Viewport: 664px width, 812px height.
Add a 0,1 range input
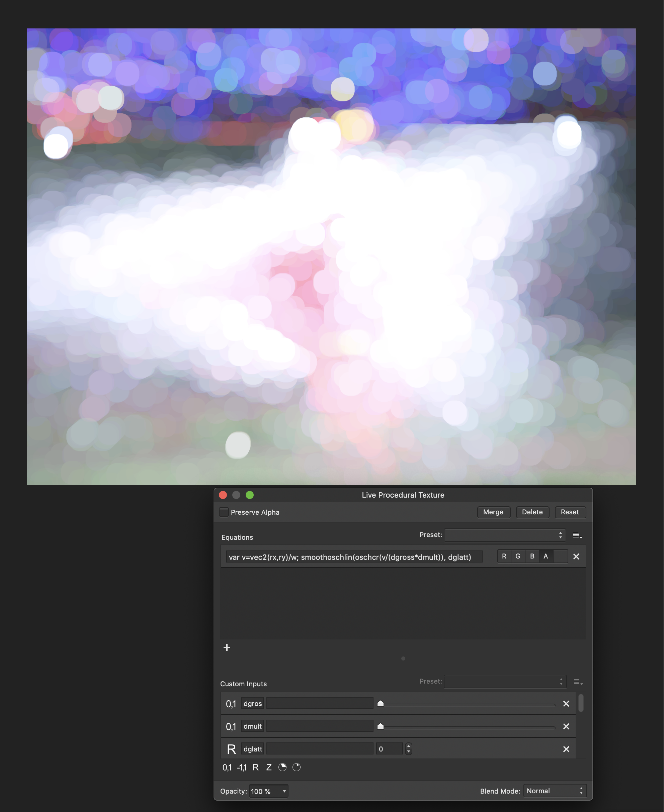click(227, 767)
